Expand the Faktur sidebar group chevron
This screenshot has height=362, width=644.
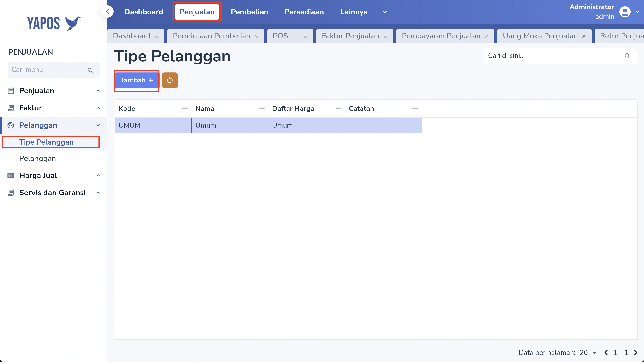[98, 108]
